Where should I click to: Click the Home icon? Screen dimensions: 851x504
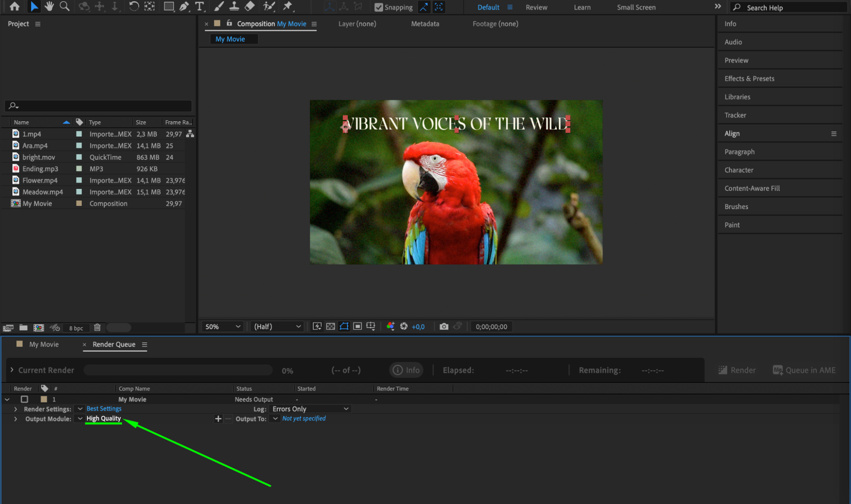click(x=14, y=6)
